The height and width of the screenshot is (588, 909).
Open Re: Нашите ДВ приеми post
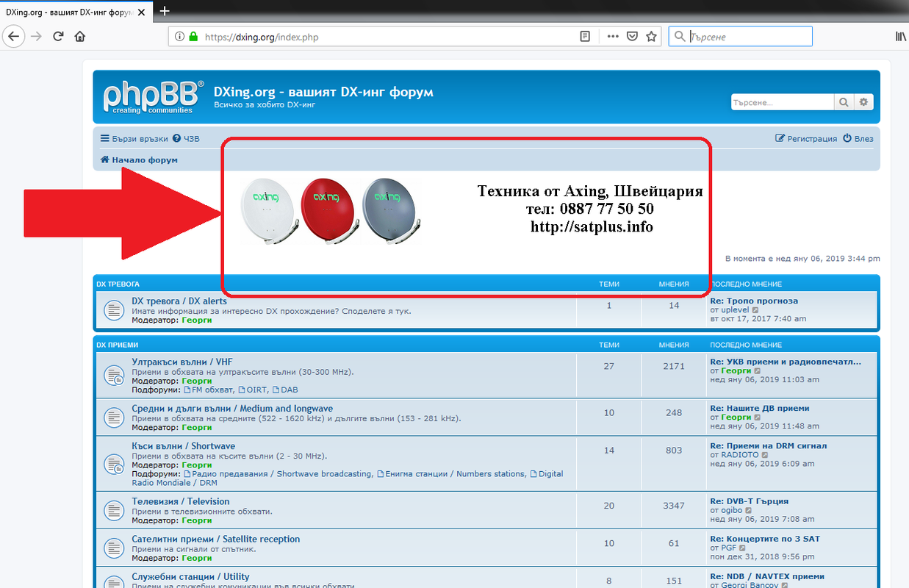(760, 408)
